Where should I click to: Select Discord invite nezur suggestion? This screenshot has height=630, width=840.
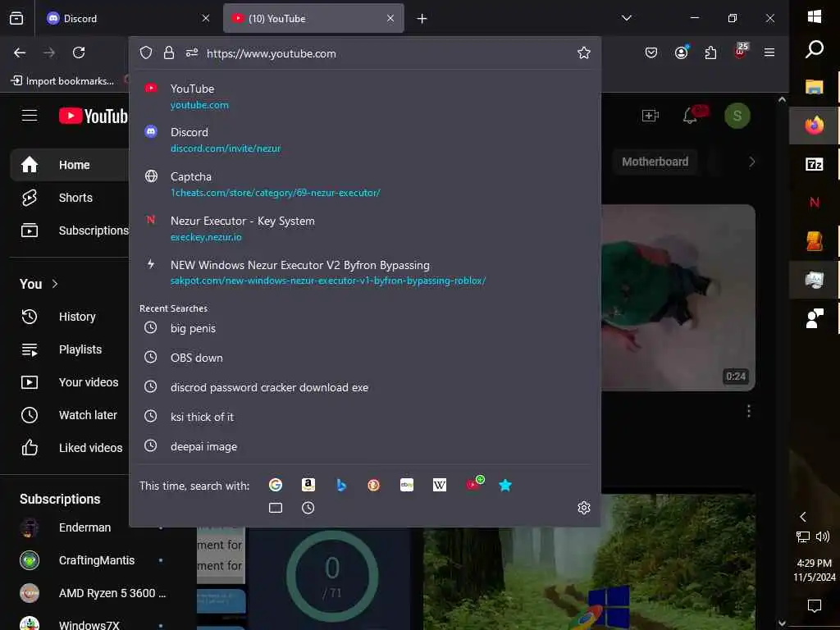[365, 139]
